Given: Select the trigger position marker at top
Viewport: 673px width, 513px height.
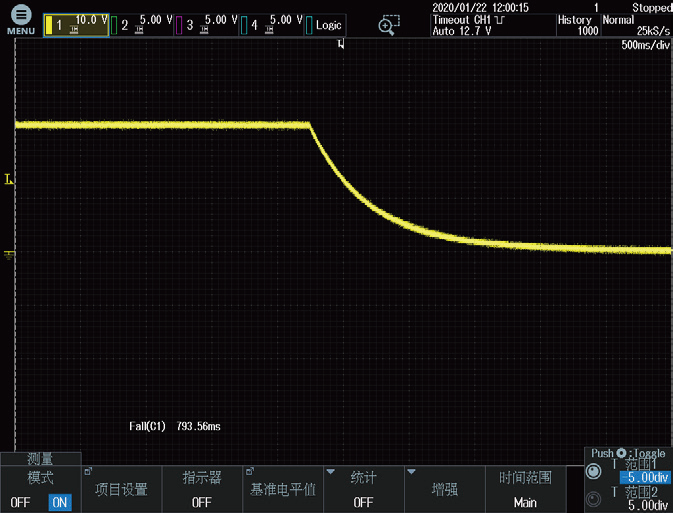Looking at the screenshot, I should (341, 44).
